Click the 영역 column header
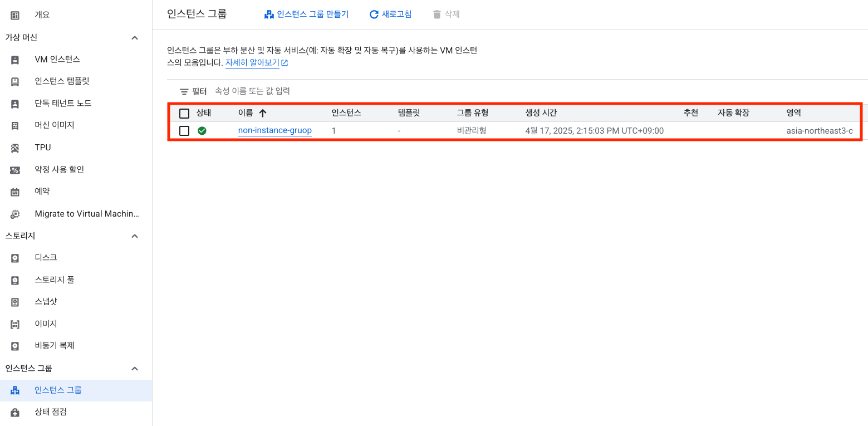Image resolution: width=868 pixels, height=426 pixels. click(x=794, y=112)
